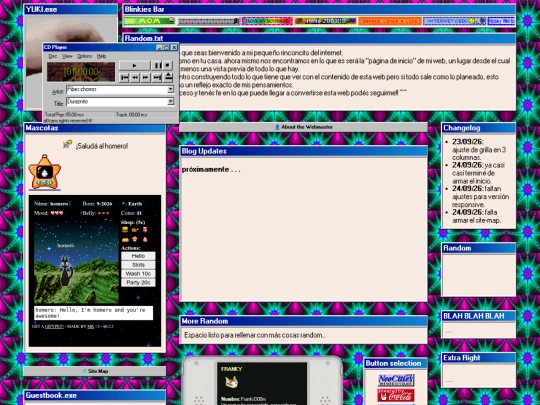Click the Internet Geek blinkie

[x=455, y=21]
